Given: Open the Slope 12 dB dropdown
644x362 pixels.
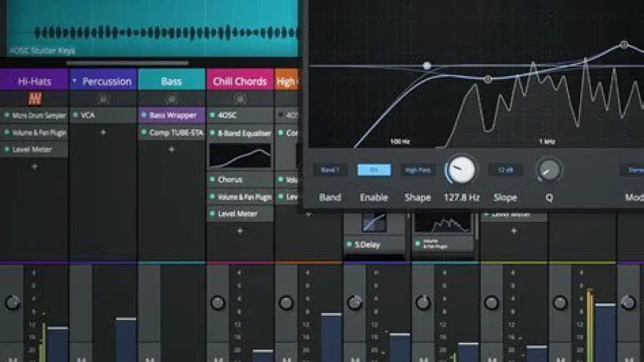Looking at the screenshot, I should click(505, 170).
